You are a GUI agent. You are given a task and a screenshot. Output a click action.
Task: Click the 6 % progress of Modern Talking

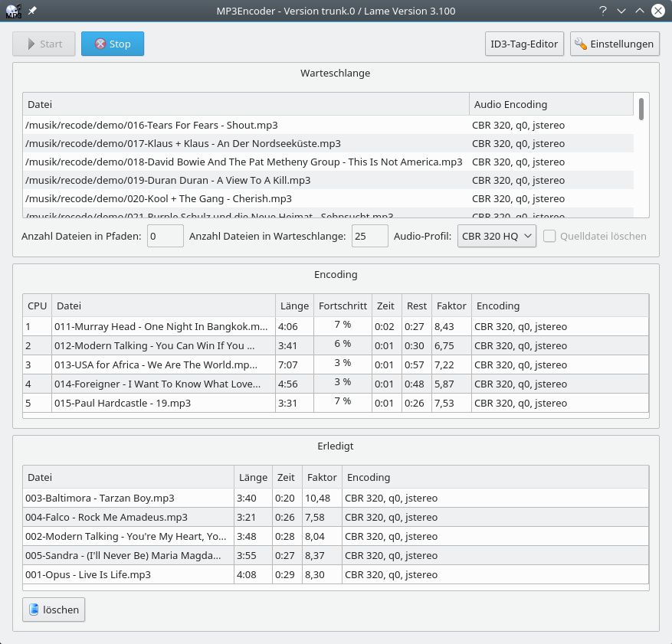point(343,344)
